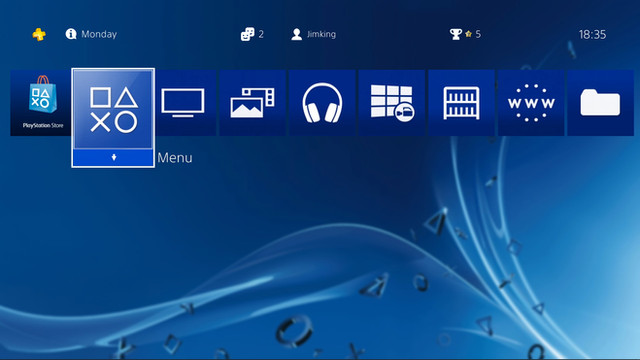Screen dimensions: 640x360
Task: Open the notifications info icon
Action: click(71, 34)
